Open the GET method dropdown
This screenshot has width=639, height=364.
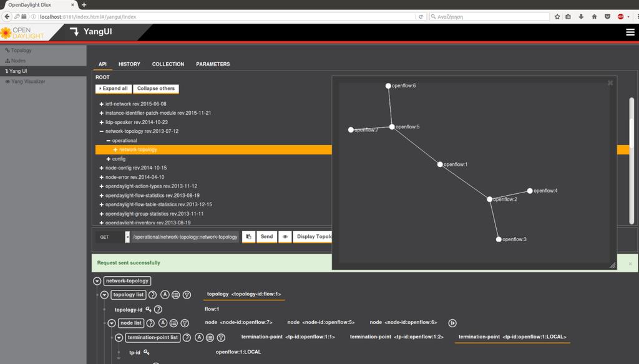pyautogui.click(x=127, y=237)
